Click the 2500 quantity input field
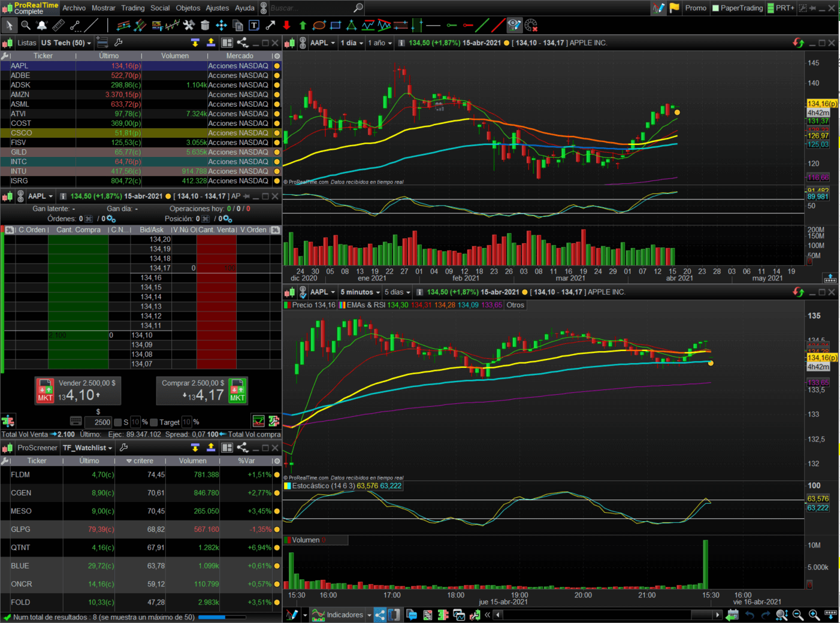 [98, 422]
